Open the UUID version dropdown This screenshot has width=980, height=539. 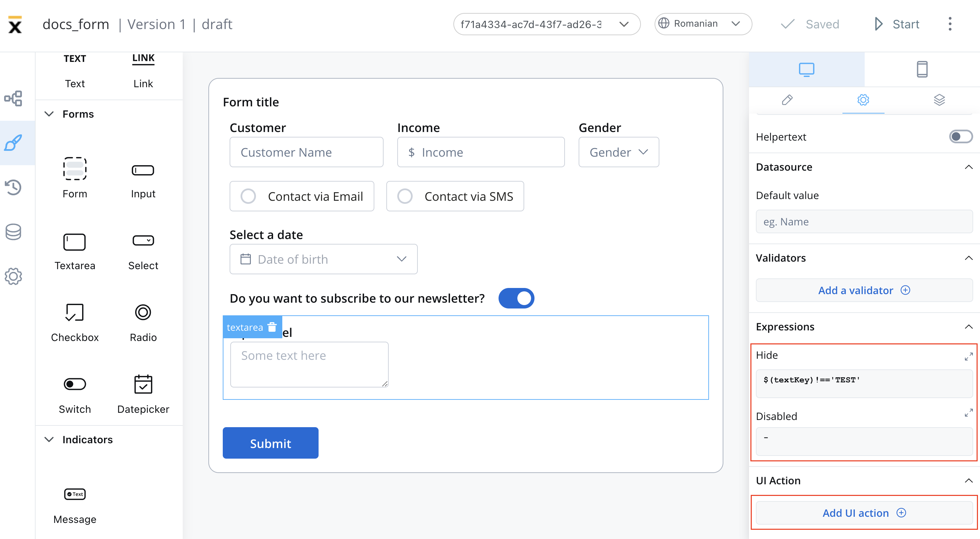547,24
